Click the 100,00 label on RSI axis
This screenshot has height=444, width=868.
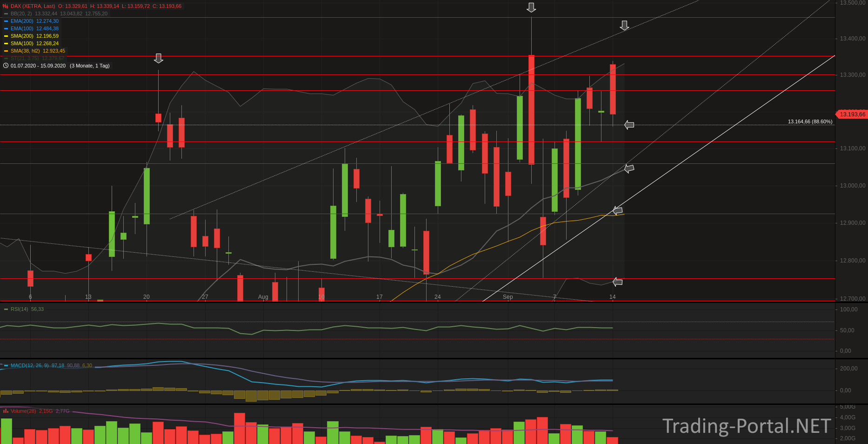849,309
